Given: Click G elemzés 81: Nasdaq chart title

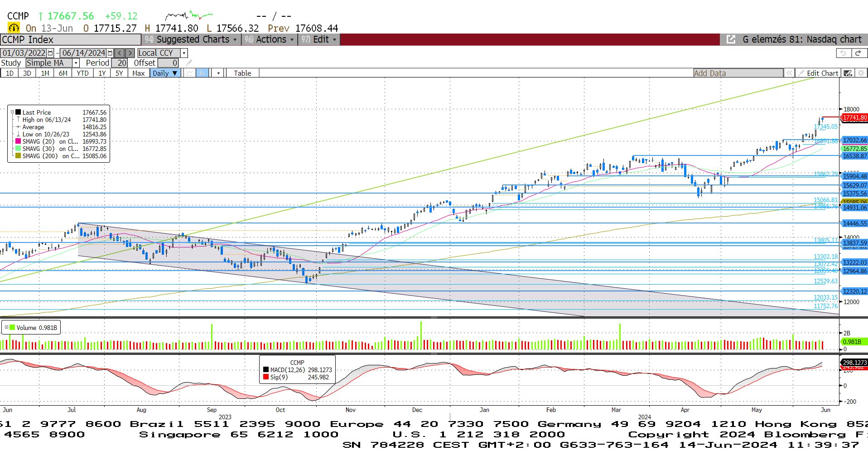Looking at the screenshot, I should (x=802, y=39).
